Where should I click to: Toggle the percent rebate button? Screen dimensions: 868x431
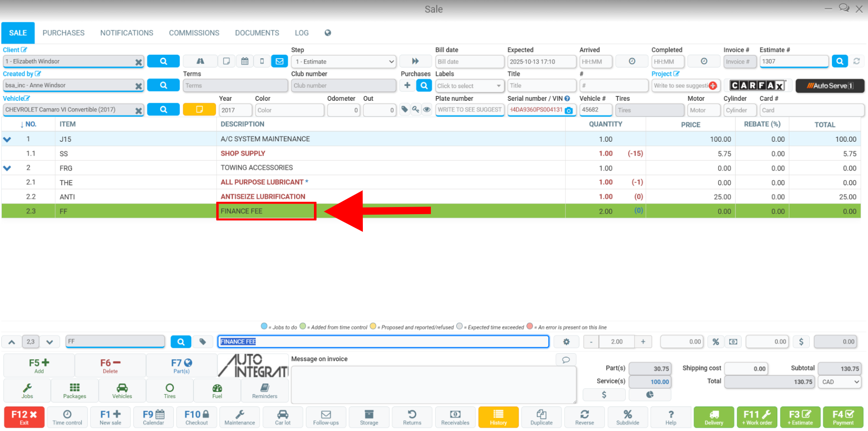(x=715, y=342)
